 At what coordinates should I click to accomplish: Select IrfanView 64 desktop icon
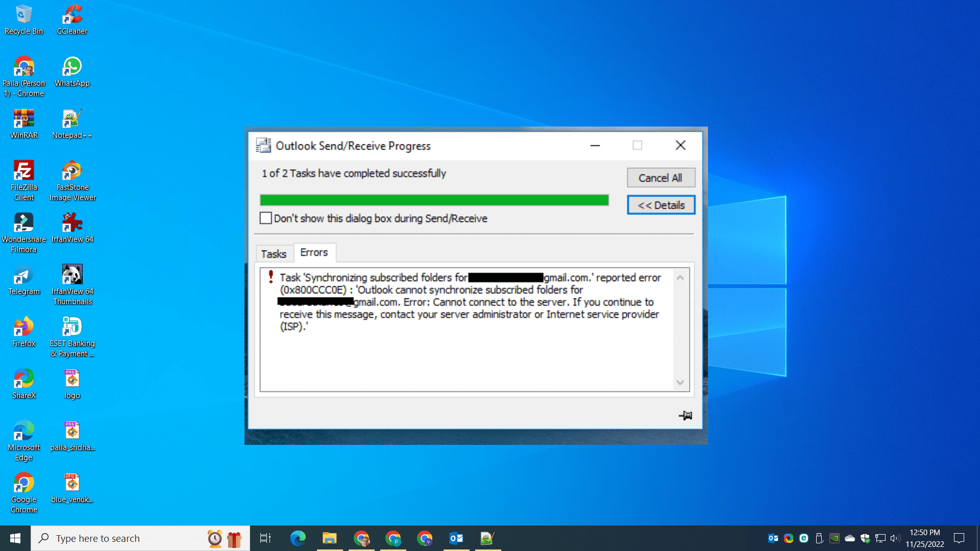pos(72,228)
